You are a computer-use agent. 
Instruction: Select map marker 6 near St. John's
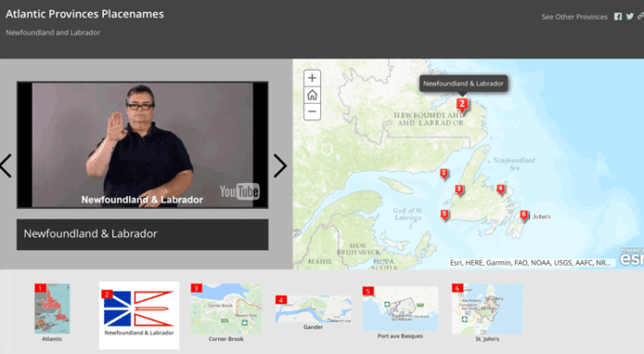pyautogui.click(x=523, y=215)
